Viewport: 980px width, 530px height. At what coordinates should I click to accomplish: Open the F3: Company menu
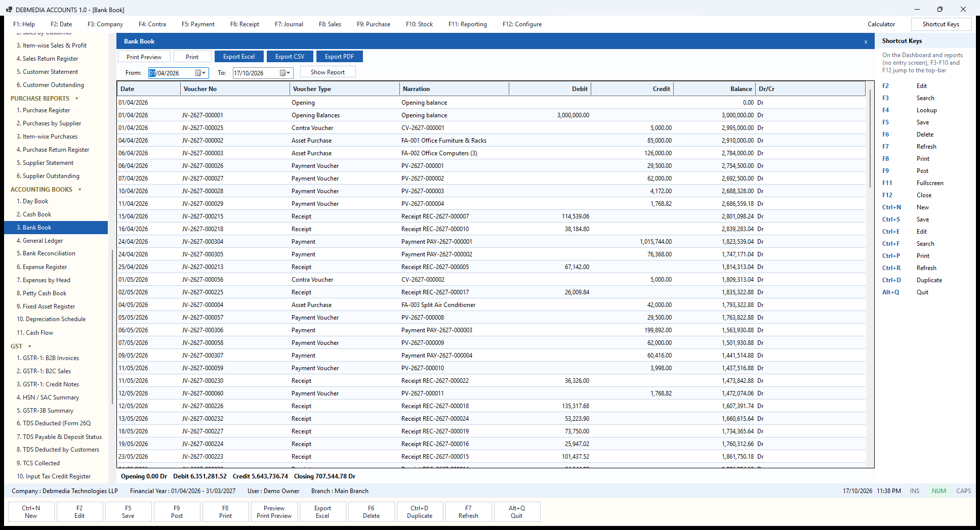tap(105, 24)
